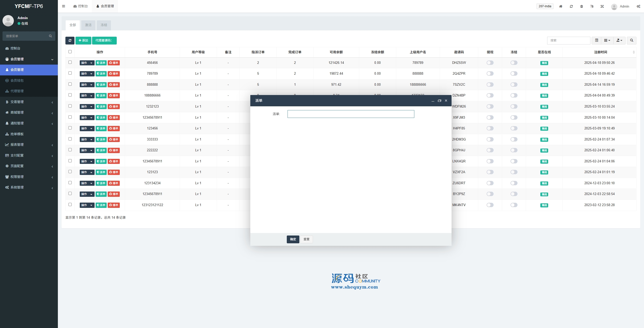Click the magnifier advanced search button
644x328 pixels.
[x=632, y=40]
